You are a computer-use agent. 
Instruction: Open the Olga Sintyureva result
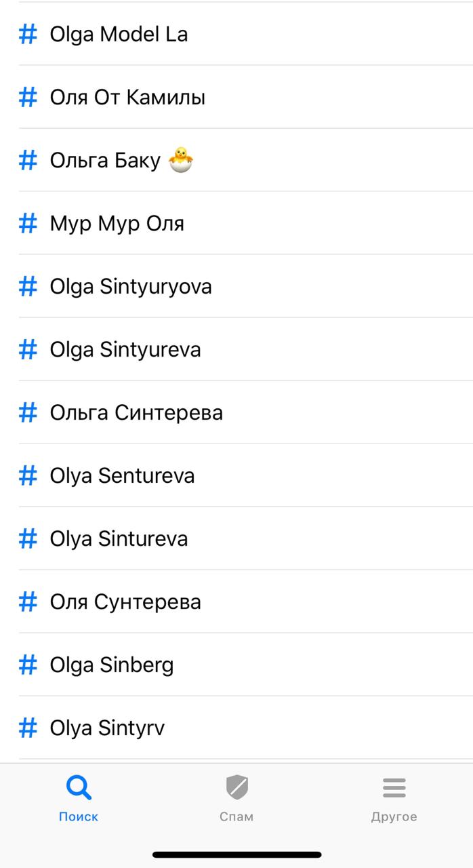point(125,350)
